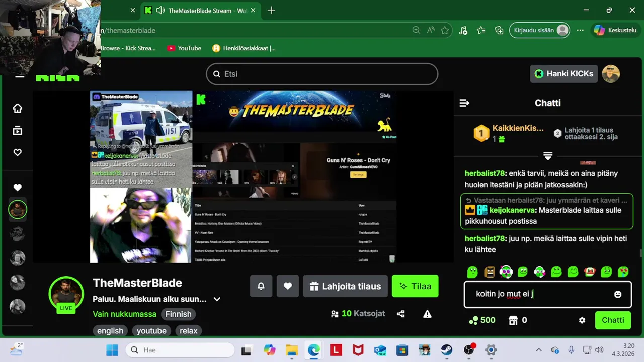Click keijokanerva username in chat
The width and height of the screenshot is (644, 362).
pos(513,210)
